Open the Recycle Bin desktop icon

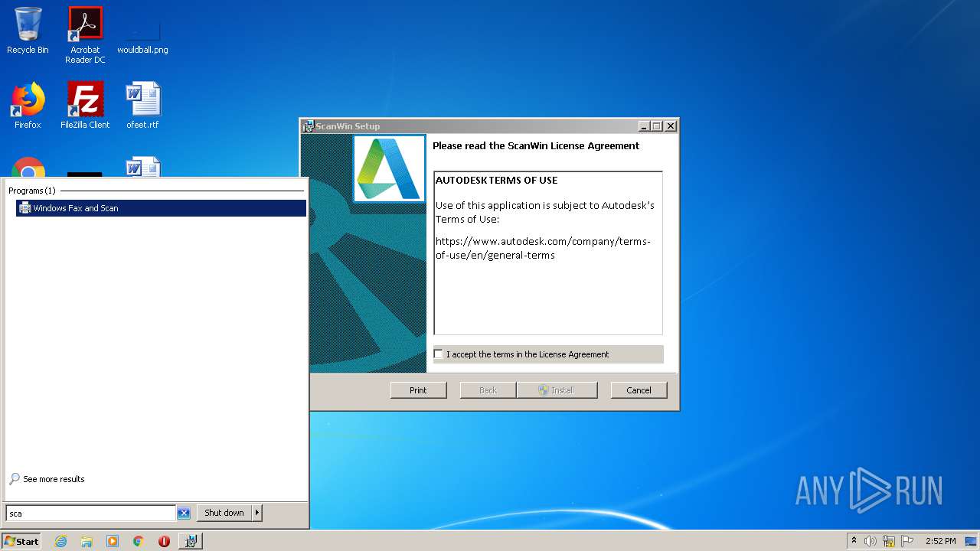tap(28, 31)
